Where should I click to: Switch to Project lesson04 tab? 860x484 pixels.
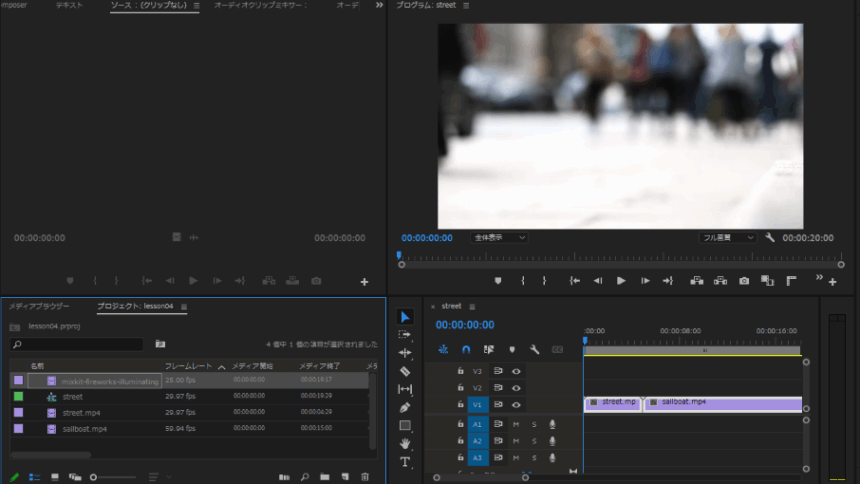point(135,306)
